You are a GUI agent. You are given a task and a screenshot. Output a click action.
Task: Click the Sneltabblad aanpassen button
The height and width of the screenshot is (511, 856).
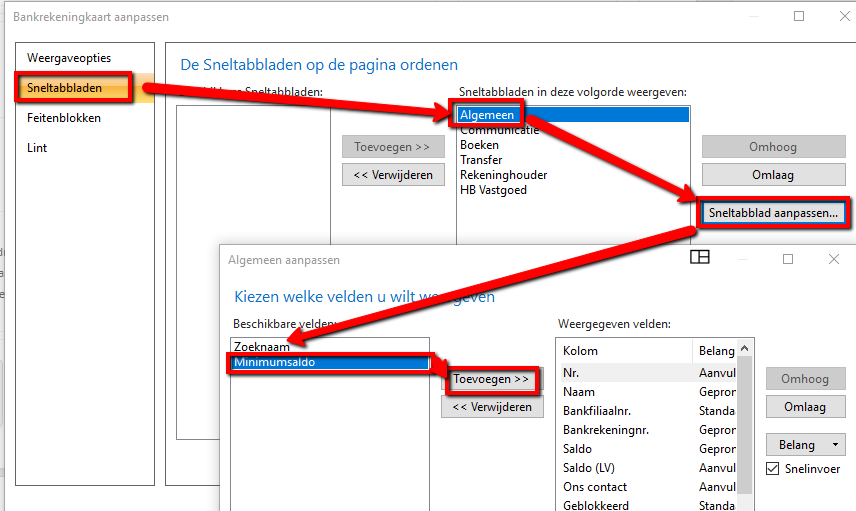click(x=772, y=213)
